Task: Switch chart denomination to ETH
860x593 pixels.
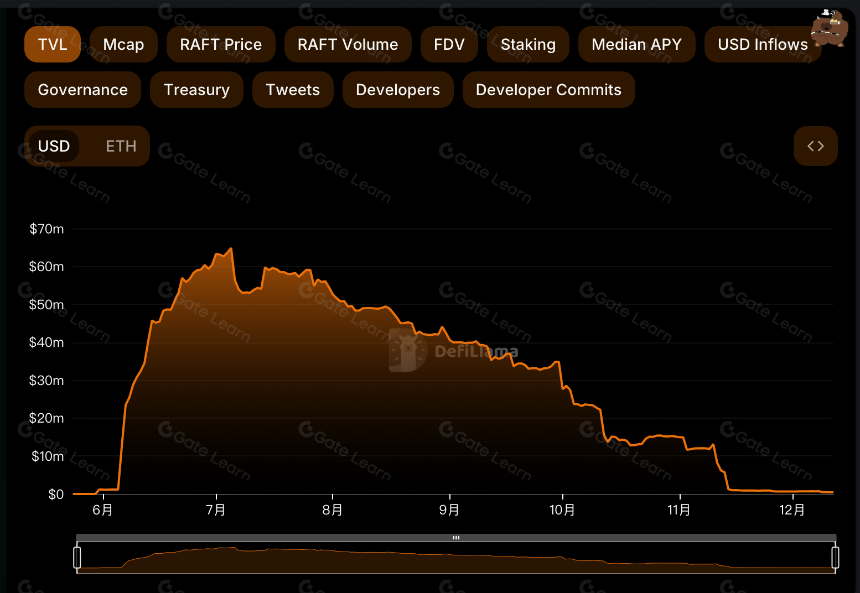Action: click(121, 146)
